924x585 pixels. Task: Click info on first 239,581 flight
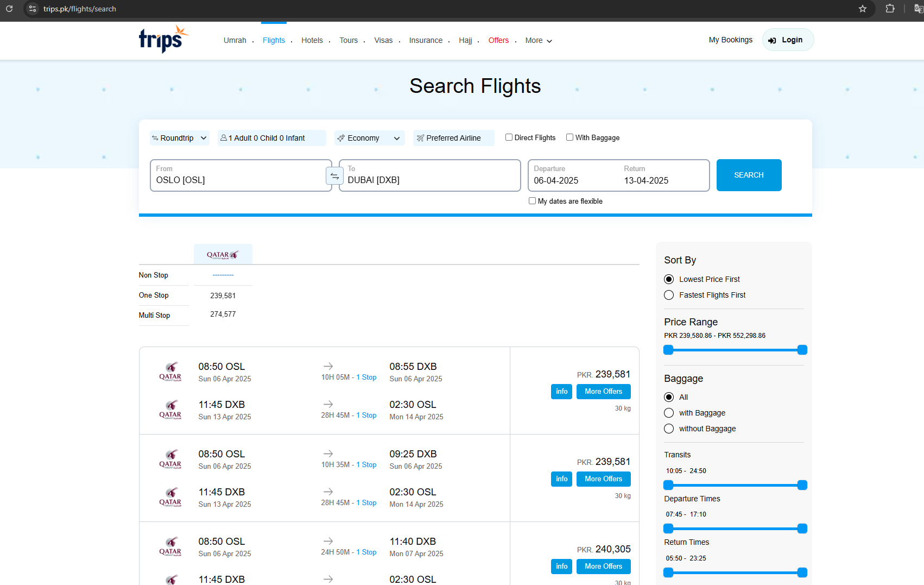point(561,392)
